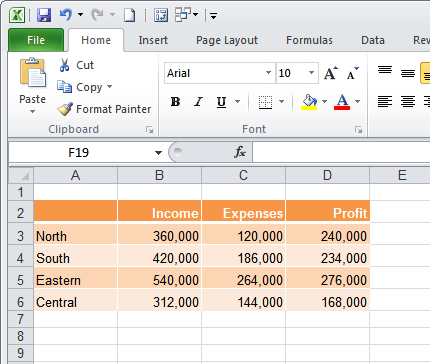Select cell with 168,000

328,300
